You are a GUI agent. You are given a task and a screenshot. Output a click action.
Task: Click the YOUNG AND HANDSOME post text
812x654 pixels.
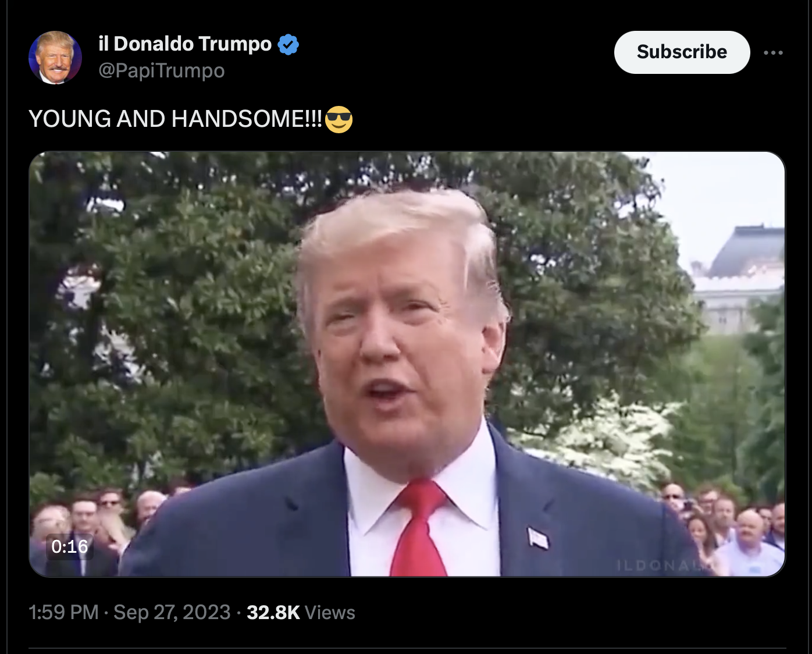[175, 119]
